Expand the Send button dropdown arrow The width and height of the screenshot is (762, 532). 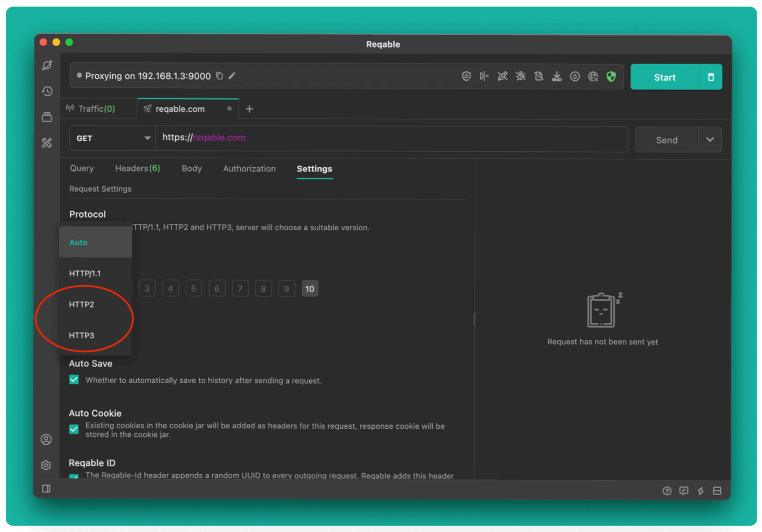coord(710,140)
